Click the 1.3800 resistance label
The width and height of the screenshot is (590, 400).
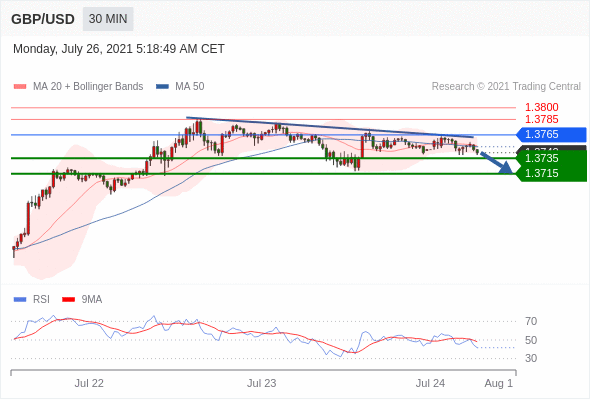pos(541,107)
